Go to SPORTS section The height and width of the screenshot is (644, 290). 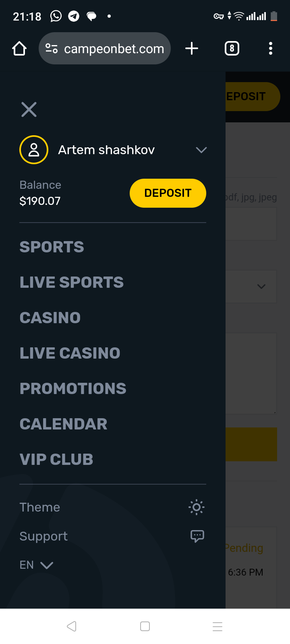click(x=52, y=247)
